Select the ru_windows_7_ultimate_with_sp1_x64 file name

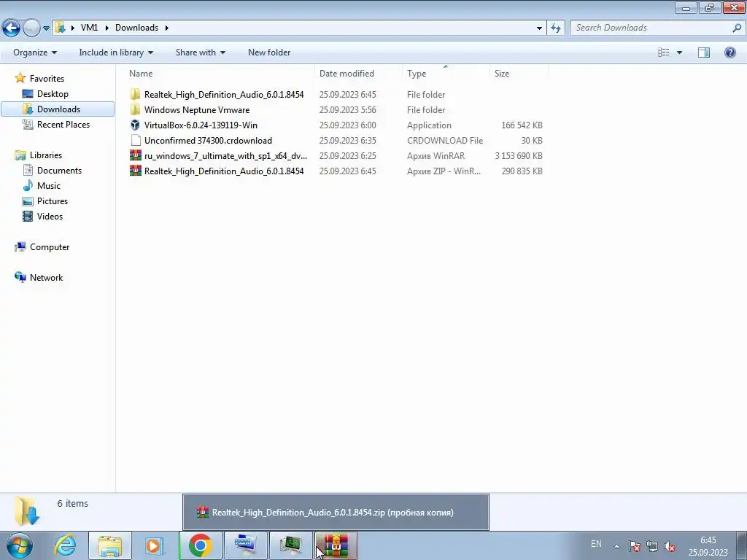[225, 156]
